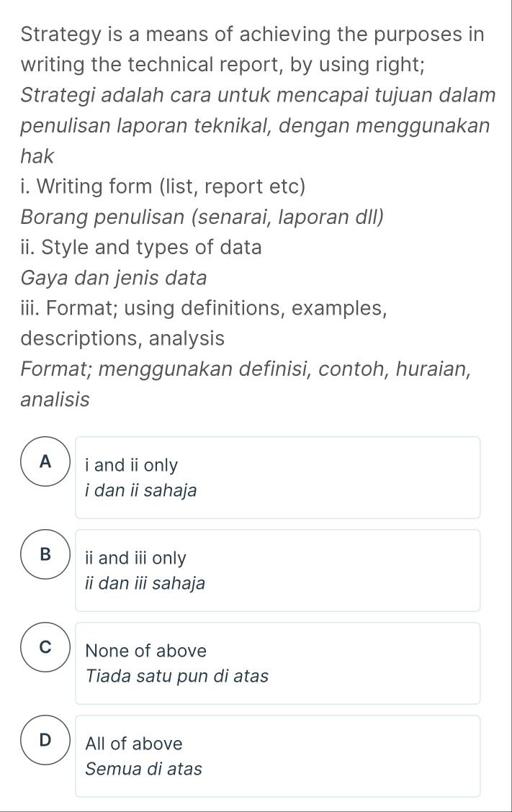Click the "Strategy is a means" question line
The height and width of the screenshot is (812, 512).
pyautogui.click(x=252, y=34)
